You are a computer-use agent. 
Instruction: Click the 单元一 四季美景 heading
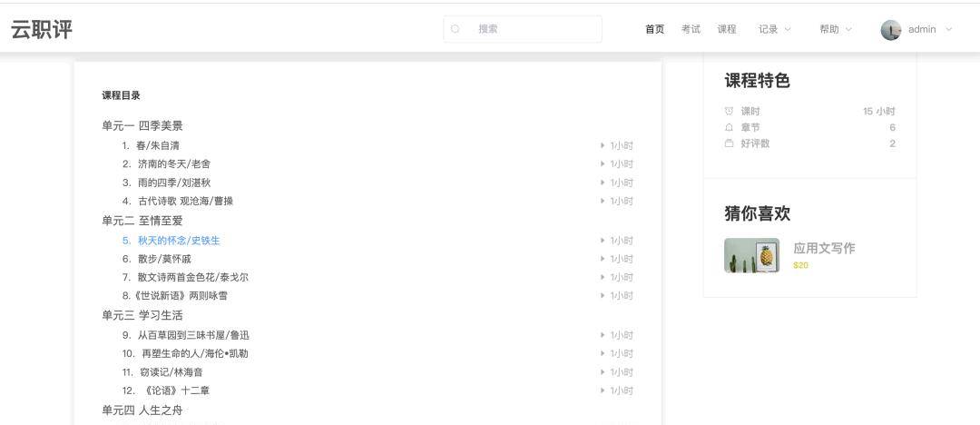pyautogui.click(x=142, y=126)
